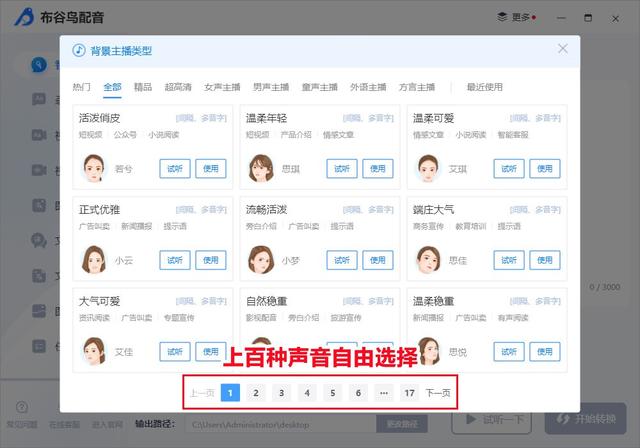640x448 pixels.
Task: Use the 温柔年轻 voice 思琪
Action: [378, 169]
